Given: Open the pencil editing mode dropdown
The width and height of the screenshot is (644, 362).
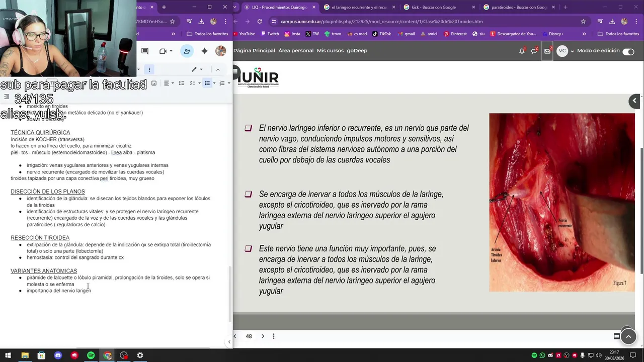Looking at the screenshot, I should [197, 69].
